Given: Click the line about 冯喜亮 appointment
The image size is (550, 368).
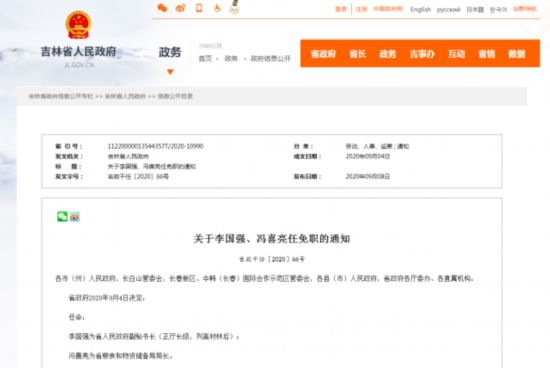Looking at the screenshot, I should tap(121, 356).
